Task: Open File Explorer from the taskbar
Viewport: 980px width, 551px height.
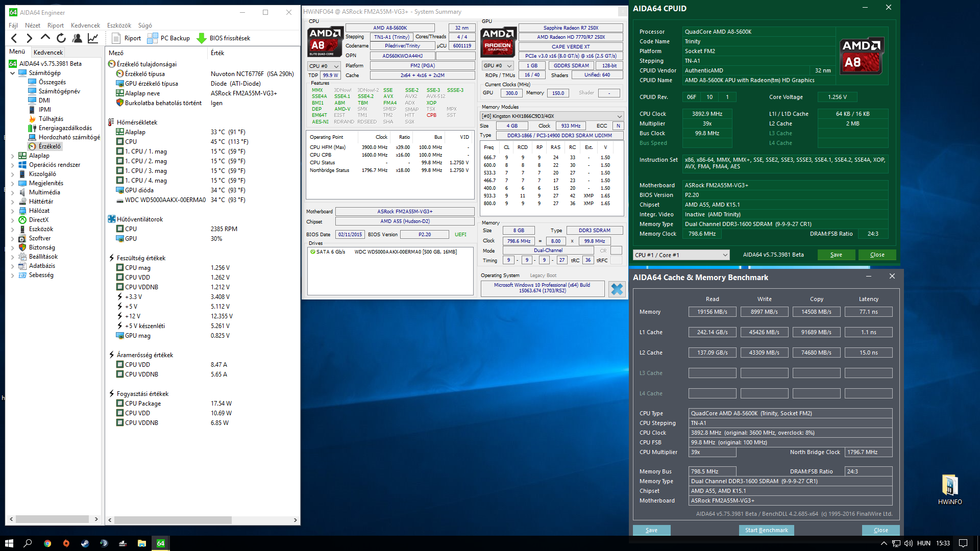Action: [142, 543]
